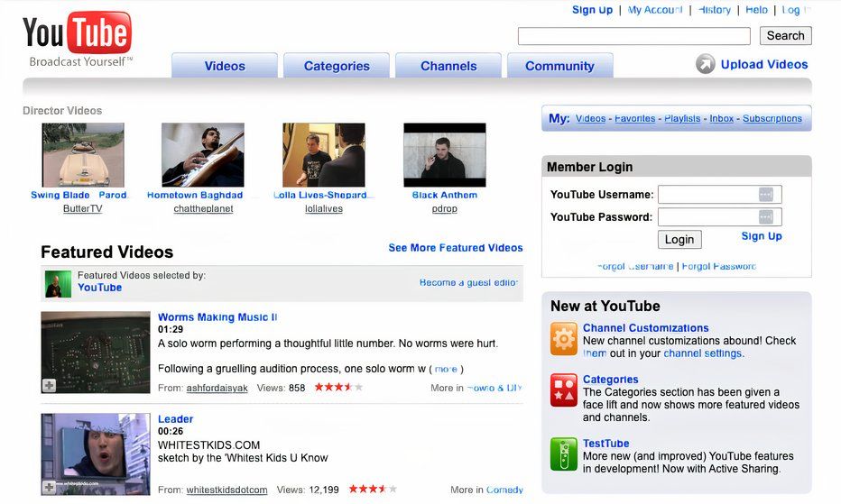Screen dimensions: 841x504
Task: Open My Playlists link
Action: [x=682, y=118]
